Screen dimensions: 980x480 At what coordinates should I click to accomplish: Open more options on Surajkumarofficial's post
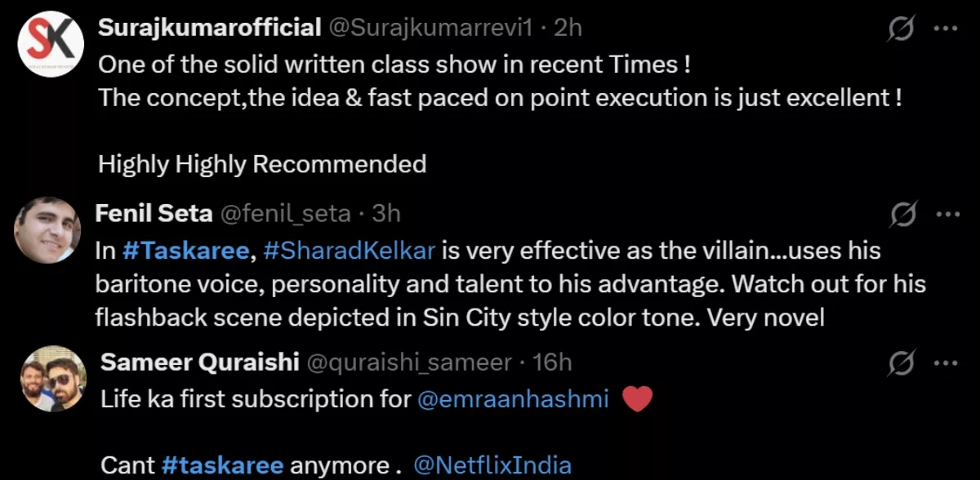[945, 29]
